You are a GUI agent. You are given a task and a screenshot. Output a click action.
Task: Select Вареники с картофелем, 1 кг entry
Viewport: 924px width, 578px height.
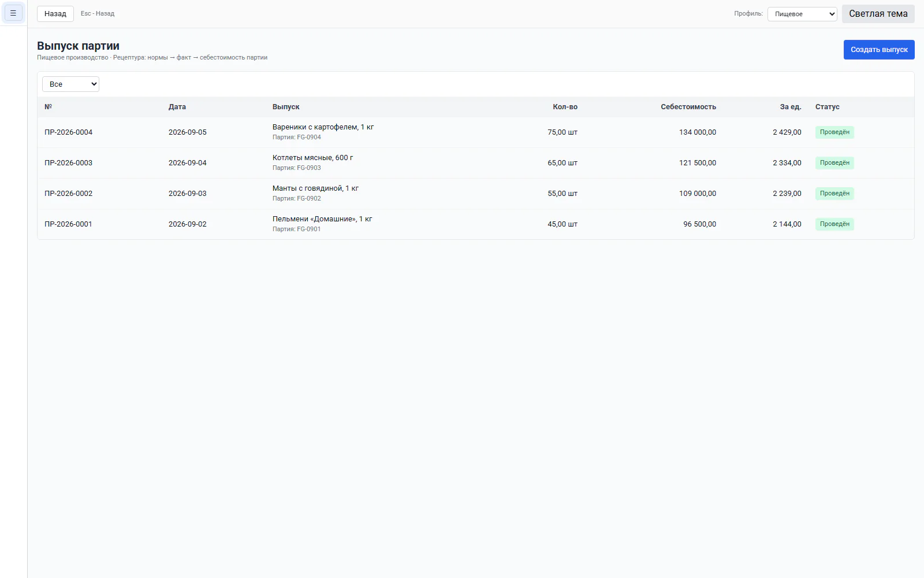coord(323,127)
